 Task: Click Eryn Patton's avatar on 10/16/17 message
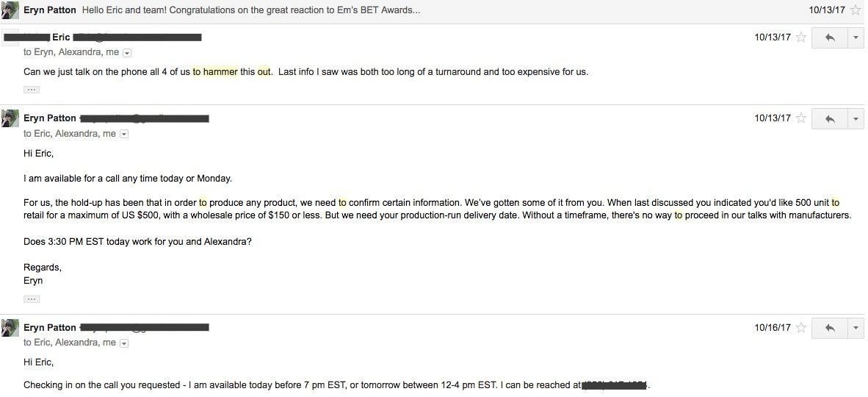point(10,328)
